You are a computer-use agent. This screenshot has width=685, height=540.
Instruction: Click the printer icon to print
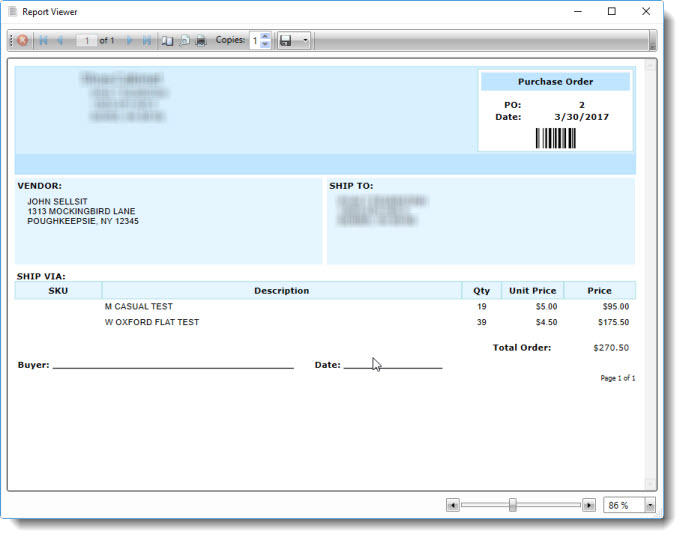pyautogui.click(x=200, y=41)
